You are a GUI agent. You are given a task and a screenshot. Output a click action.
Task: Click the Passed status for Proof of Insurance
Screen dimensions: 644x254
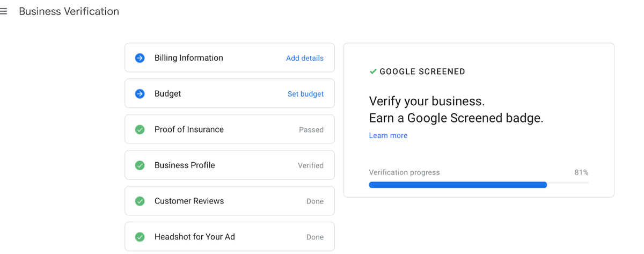click(x=311, y=129)
